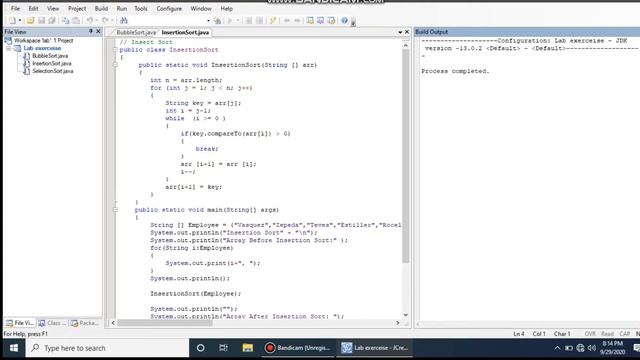
Task: Open the Run menu
Action: pyautogui.click(x=122, y=9)
